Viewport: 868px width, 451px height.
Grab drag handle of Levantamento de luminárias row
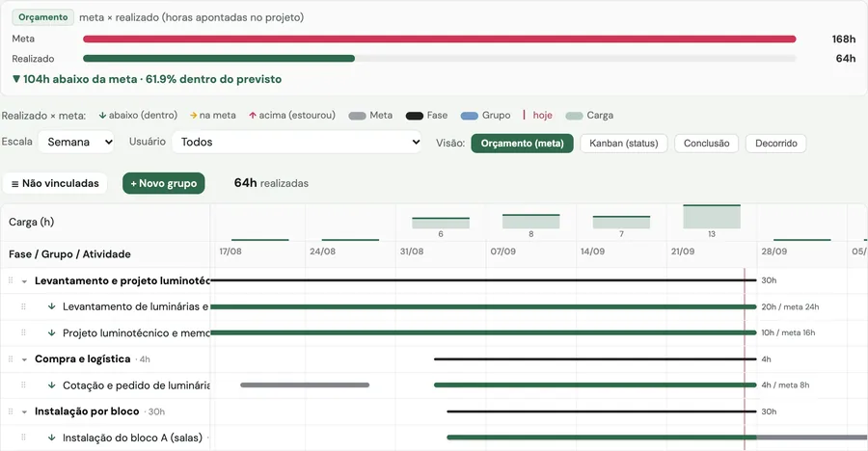[x=23, y=306]
